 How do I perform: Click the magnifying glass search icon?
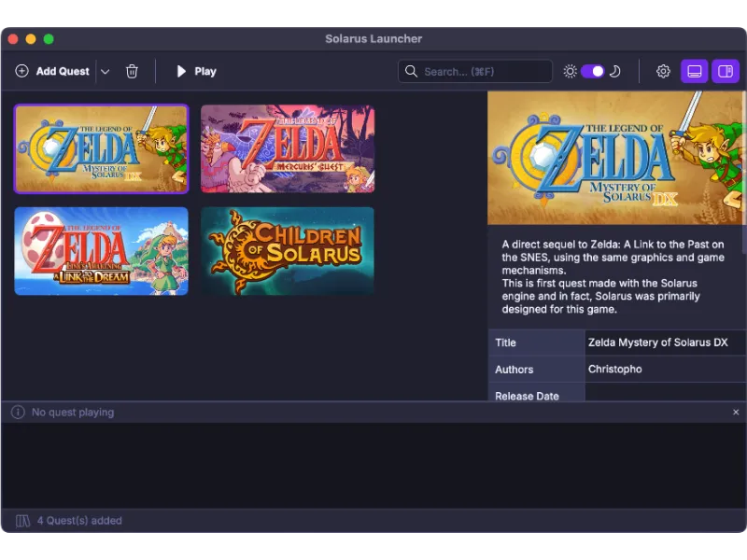(x=411, y=72)
